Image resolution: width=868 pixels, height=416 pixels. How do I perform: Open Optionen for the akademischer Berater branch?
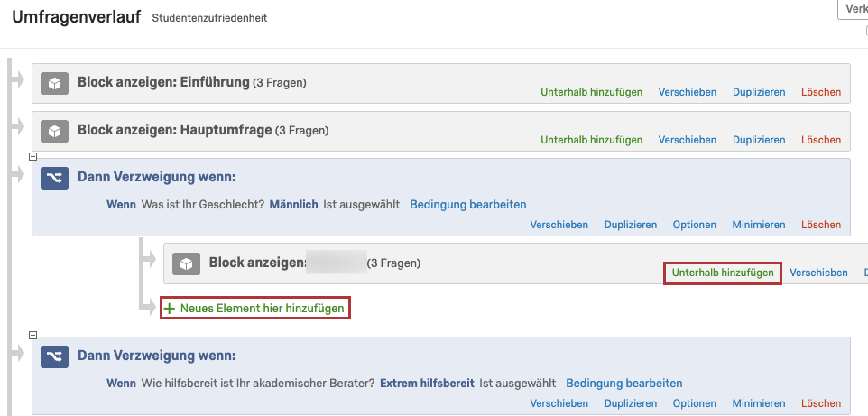pyautogui.click(x=694, y=403)
